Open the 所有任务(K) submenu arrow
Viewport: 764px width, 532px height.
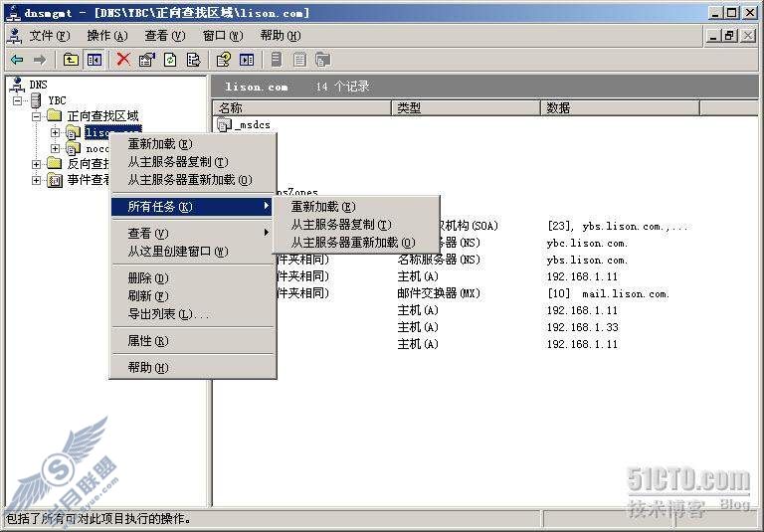266,206
